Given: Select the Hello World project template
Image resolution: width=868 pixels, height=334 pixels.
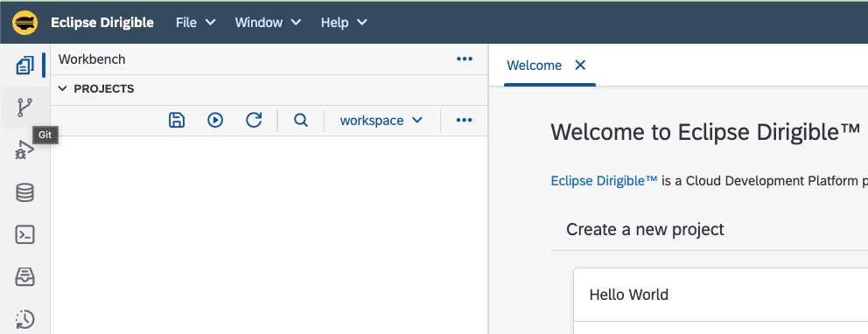Looking at the screenshot, I should tap(721, 295).
